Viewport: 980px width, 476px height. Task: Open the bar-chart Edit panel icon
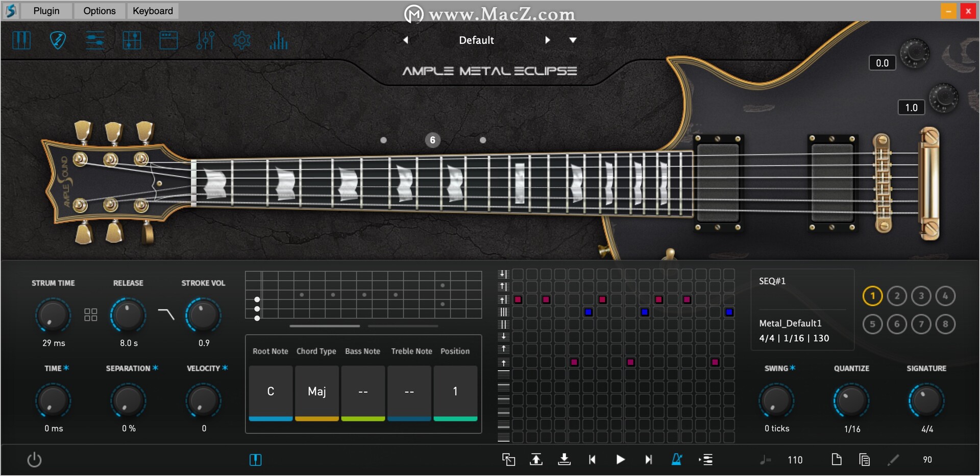point(279,40)
